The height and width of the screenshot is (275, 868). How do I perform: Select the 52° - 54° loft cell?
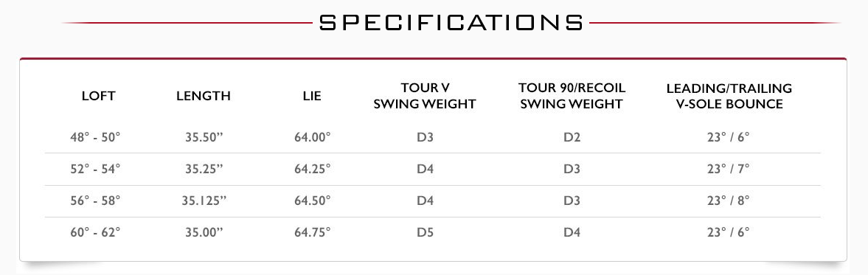[x=95, y=170]
